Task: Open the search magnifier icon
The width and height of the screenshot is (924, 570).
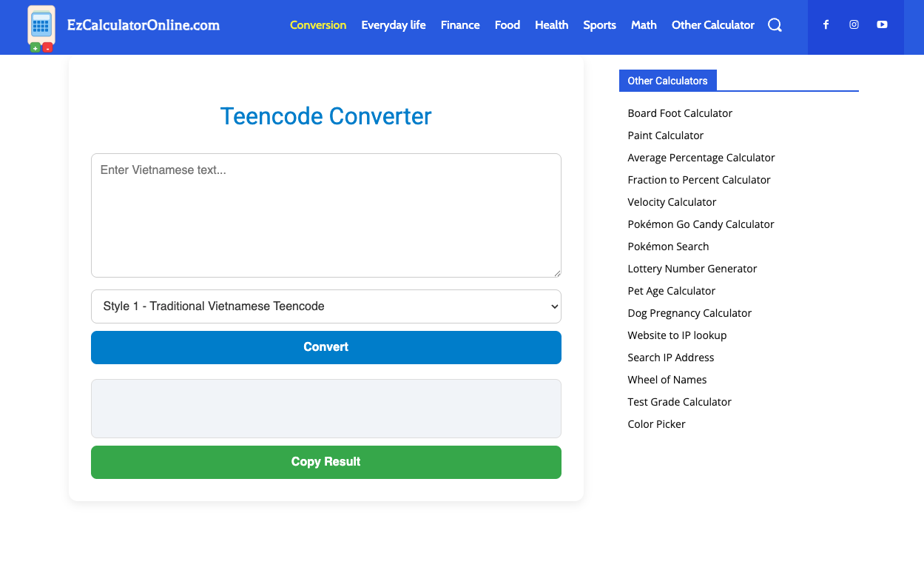Action: (775, 24)
